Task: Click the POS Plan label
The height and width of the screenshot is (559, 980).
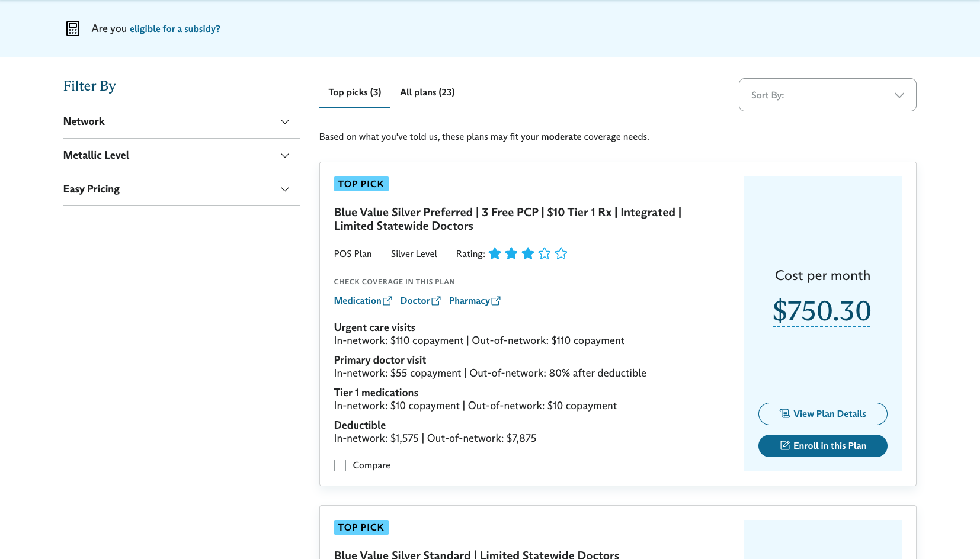Action: tap(353, 254)
